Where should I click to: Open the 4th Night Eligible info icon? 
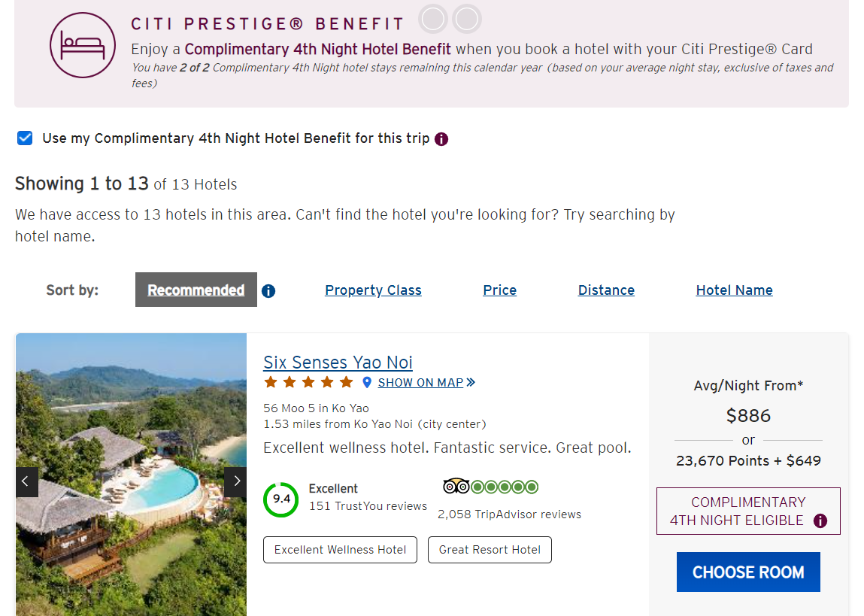coord(819,520)
